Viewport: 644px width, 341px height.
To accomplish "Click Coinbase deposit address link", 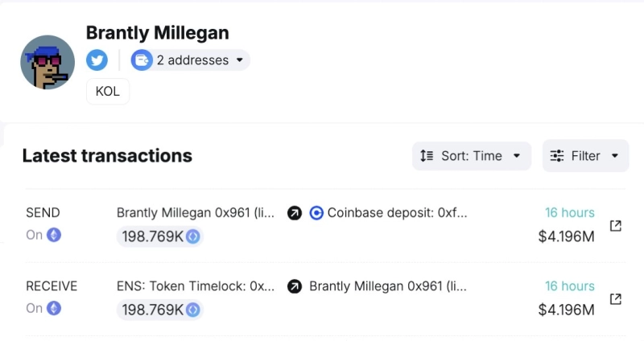I will point(397,213).
